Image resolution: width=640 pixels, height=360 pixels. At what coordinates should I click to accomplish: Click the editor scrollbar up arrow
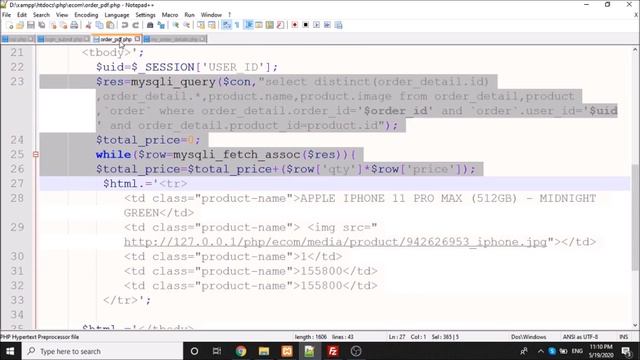point(635,50)
